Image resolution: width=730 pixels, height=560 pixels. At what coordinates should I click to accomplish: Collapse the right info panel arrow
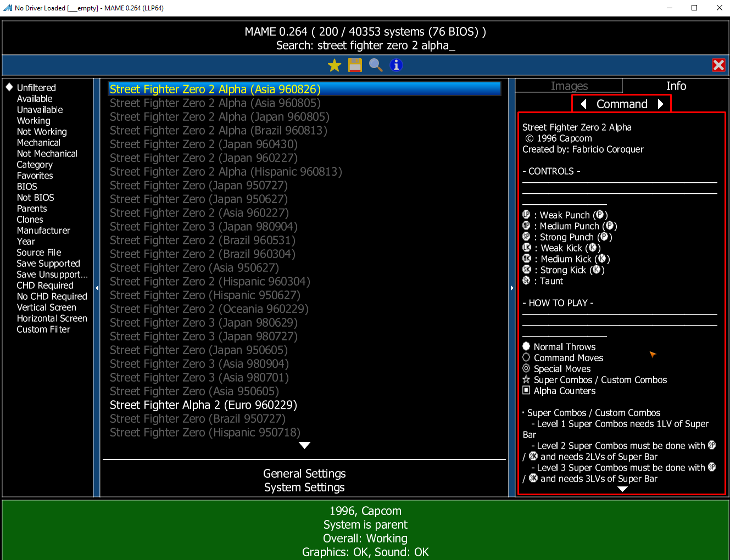coord(512,288)
